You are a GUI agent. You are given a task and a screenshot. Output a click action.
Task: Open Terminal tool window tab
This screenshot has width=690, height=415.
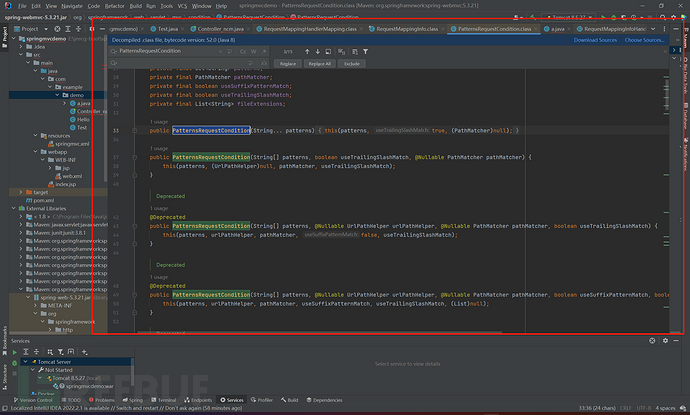coord(163,400)
